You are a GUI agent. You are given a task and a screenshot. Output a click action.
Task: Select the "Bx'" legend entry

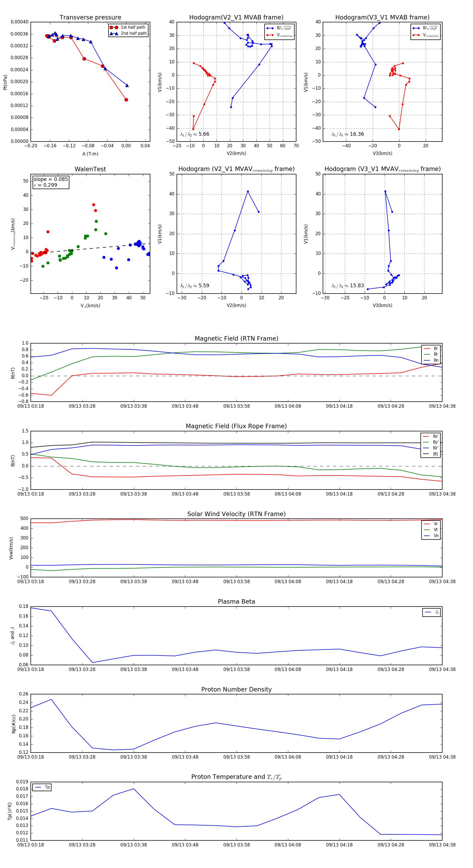pyautogui.click(x=431, y=436)
